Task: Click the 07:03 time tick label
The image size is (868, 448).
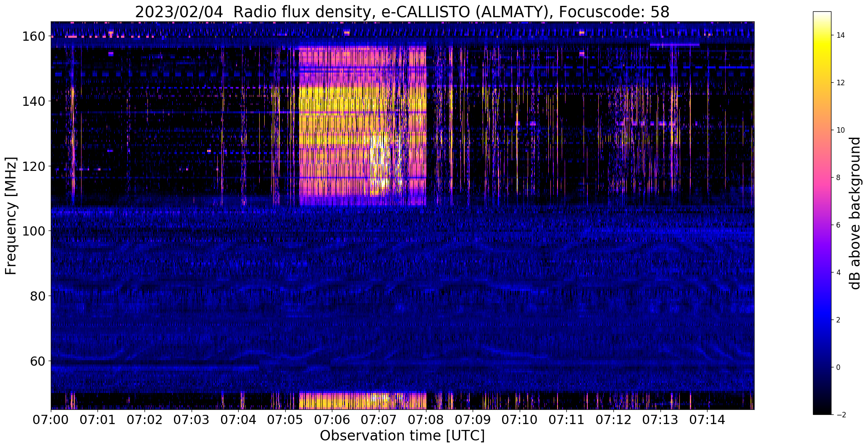Action: pyautogui.click(x=192, y=419)
